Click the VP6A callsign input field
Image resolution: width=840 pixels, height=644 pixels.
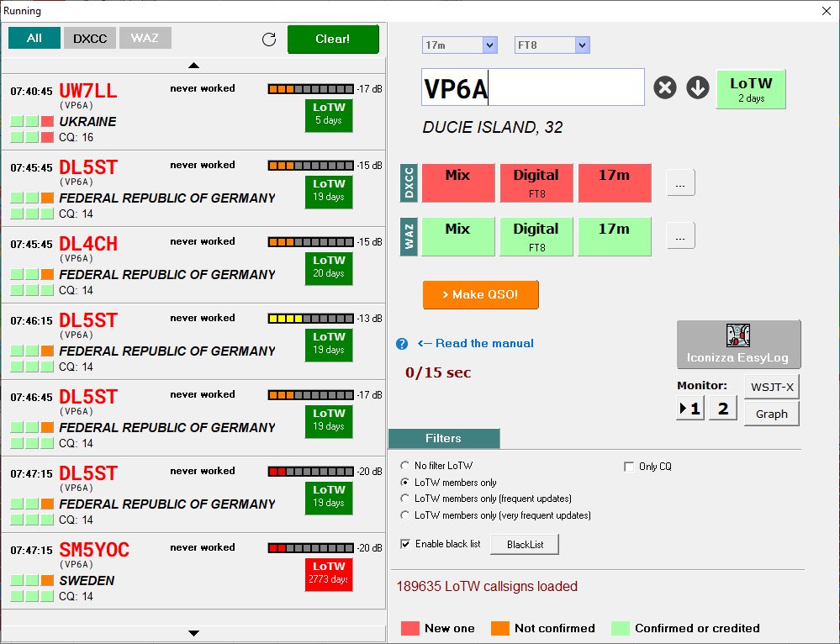click(533, 87)
